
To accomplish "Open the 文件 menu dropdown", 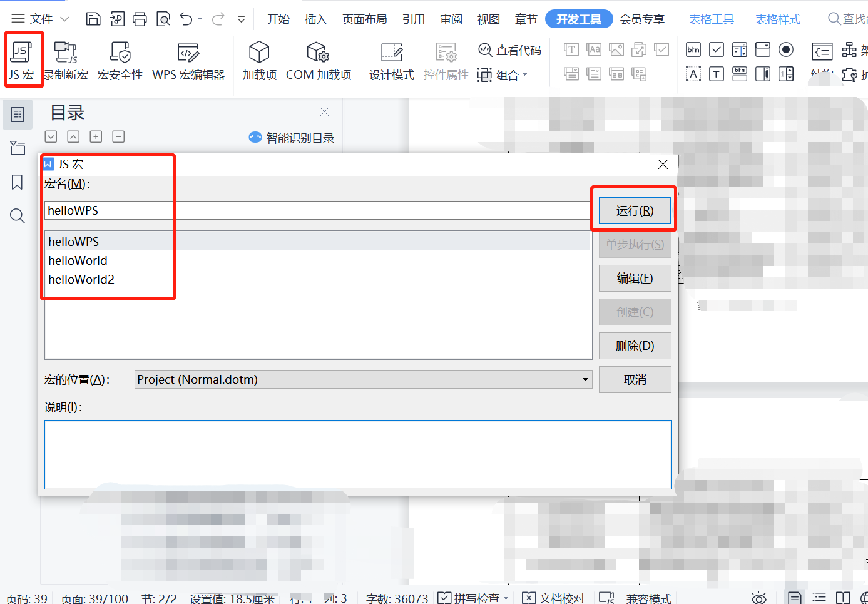I will point(40,19).
